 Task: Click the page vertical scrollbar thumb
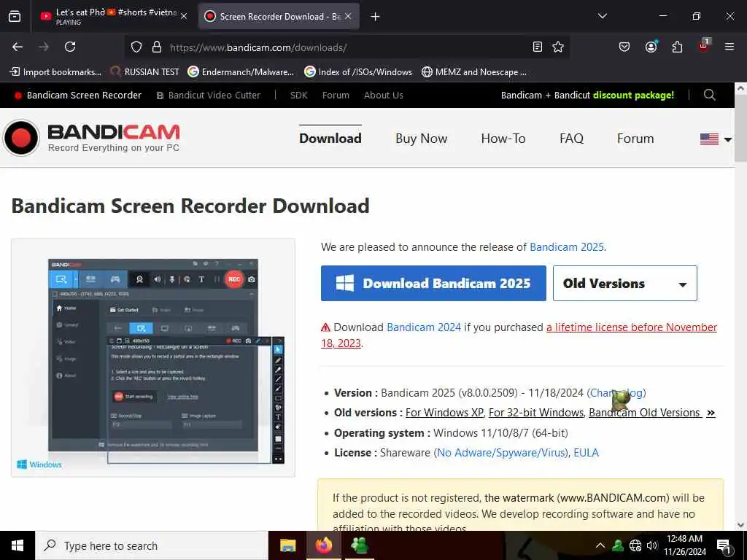coord(740,128)
